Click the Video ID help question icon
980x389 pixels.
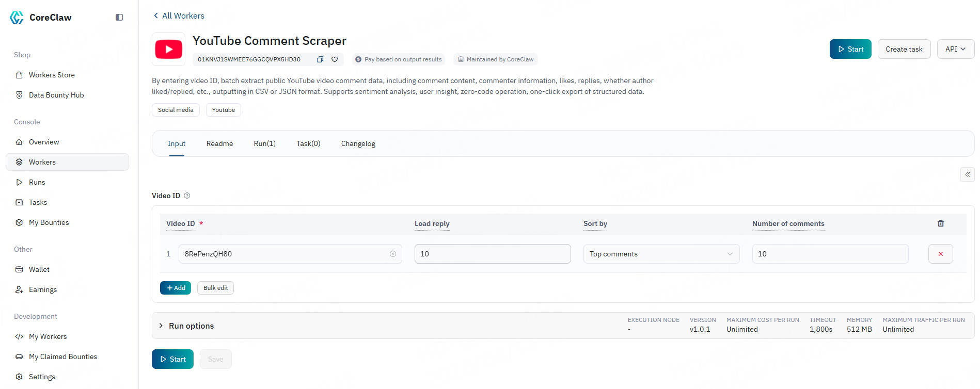coord(187,196)
